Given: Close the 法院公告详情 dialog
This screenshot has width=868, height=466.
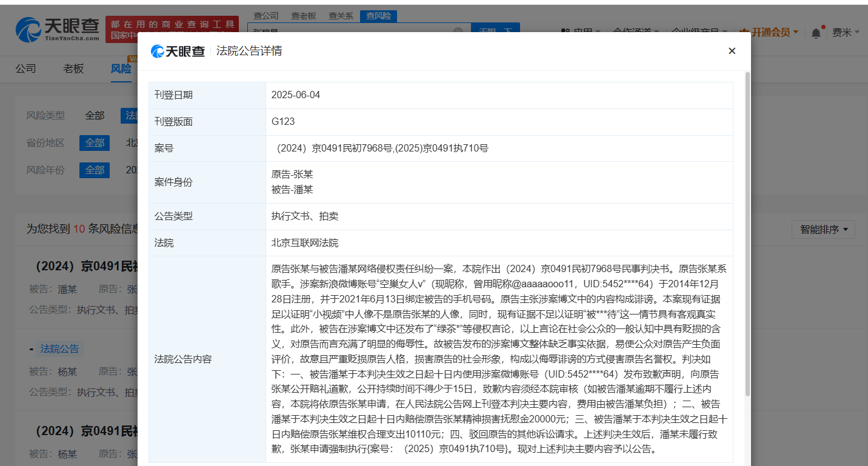Looking at the screenshot, I should tap(732, 51).
